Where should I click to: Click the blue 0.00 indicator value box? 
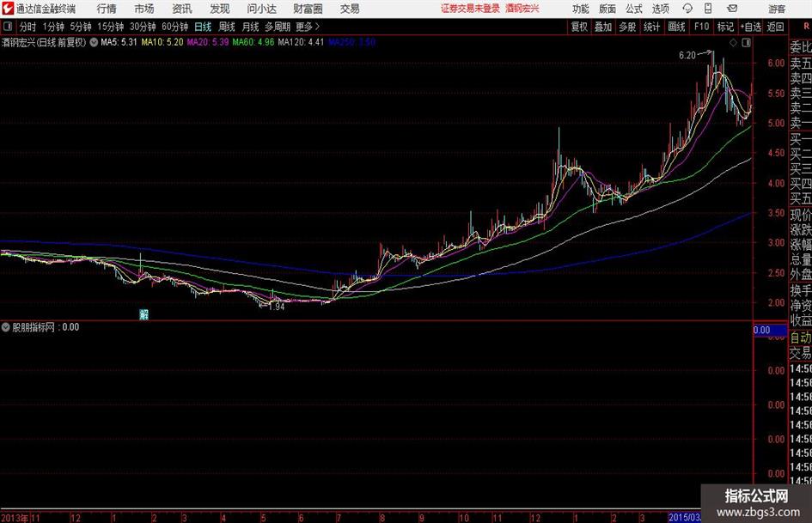770,331
